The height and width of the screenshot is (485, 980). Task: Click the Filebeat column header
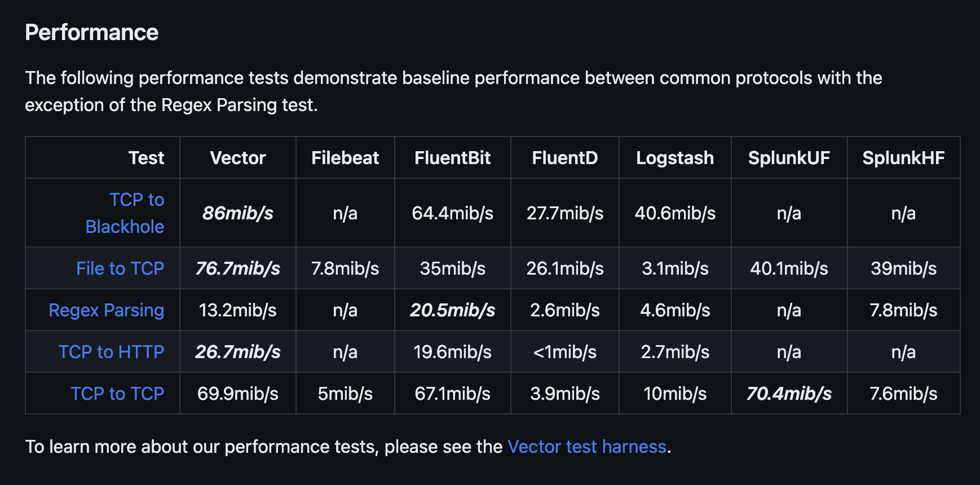[345, 158]
